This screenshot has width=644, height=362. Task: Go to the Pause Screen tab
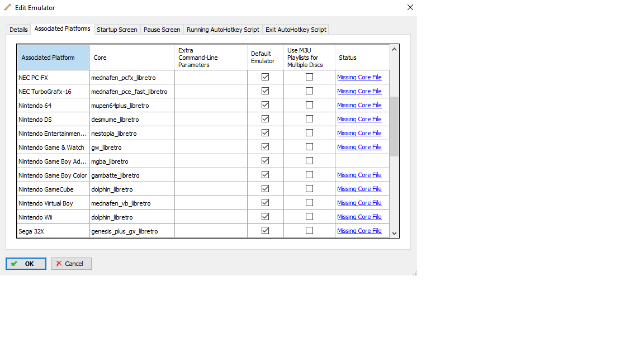click(162, 30)
